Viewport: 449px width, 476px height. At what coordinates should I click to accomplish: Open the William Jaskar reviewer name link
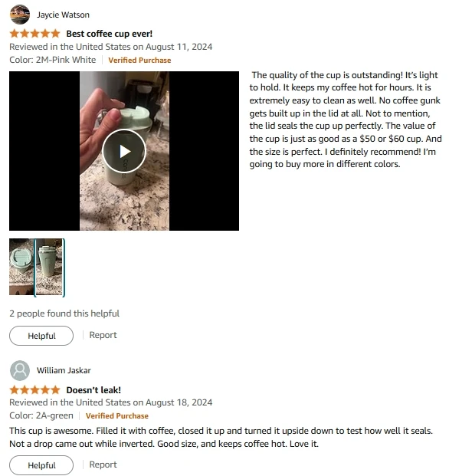64,370
